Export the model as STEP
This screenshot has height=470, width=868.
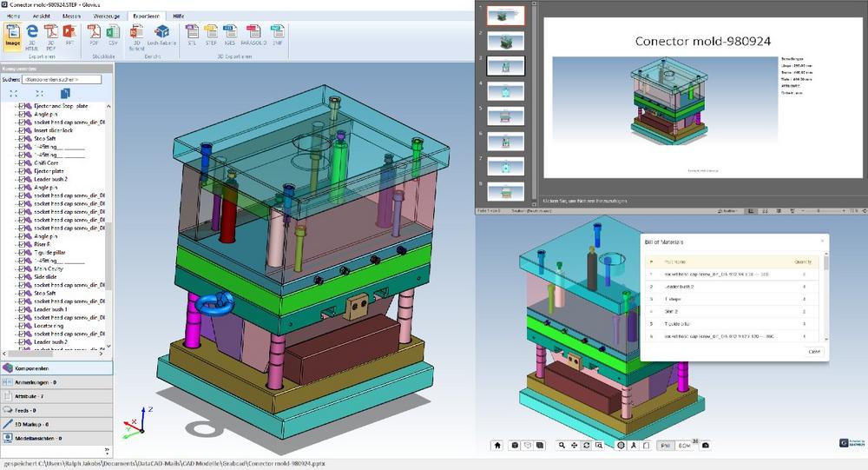click(211, 36)
